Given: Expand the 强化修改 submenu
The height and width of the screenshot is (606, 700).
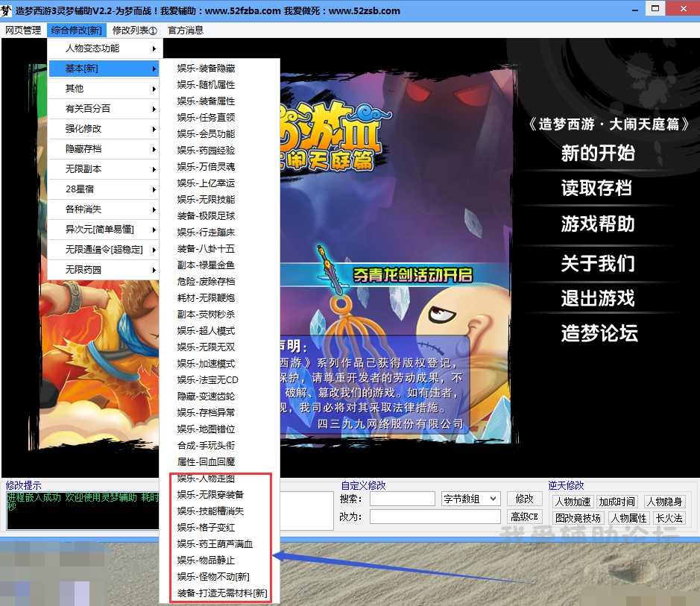Looking at the screenshot, I should (x=104, y=129).
